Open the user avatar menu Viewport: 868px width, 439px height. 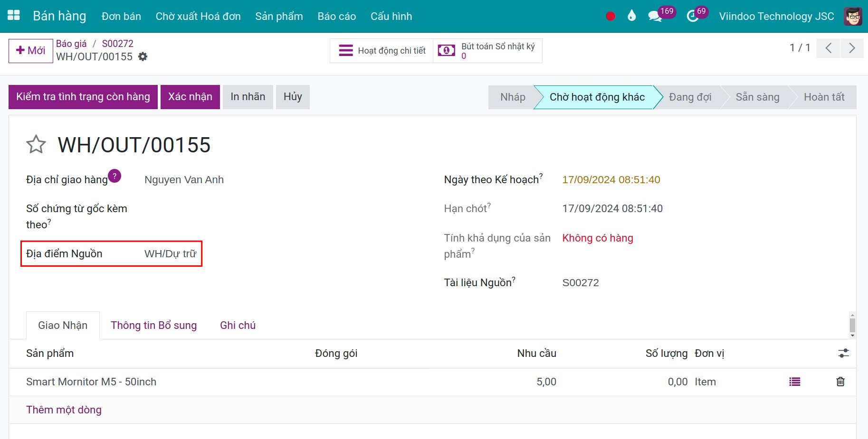pos(853,16)
